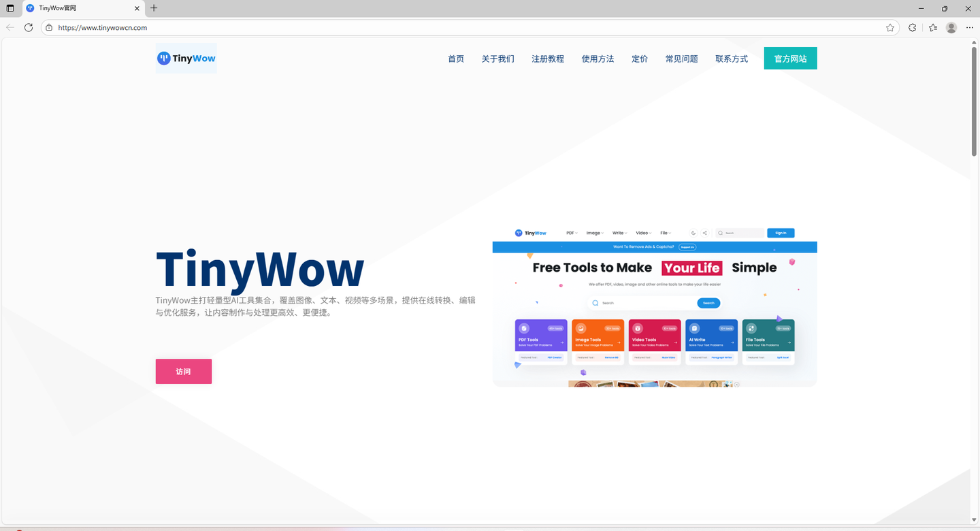Click the page scrollbar down arrow
This screenshot has height=531, width=980.
[x=975, y=521]
